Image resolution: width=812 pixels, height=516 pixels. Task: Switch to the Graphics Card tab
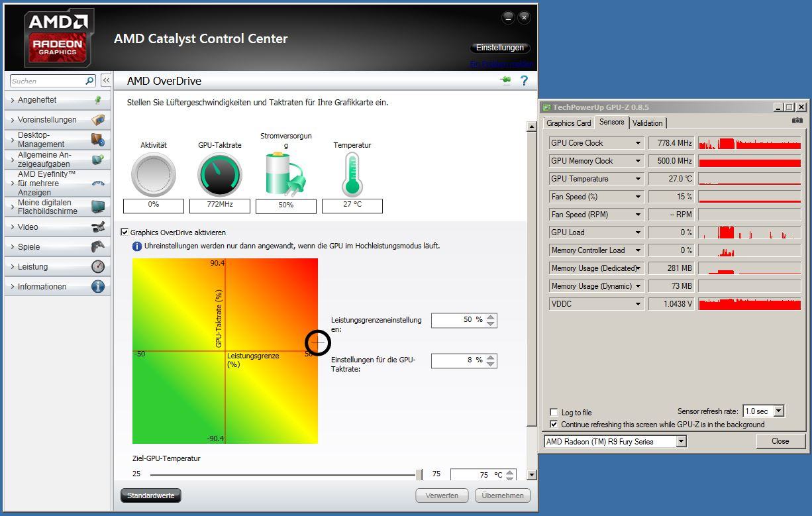tap(568, 123)
